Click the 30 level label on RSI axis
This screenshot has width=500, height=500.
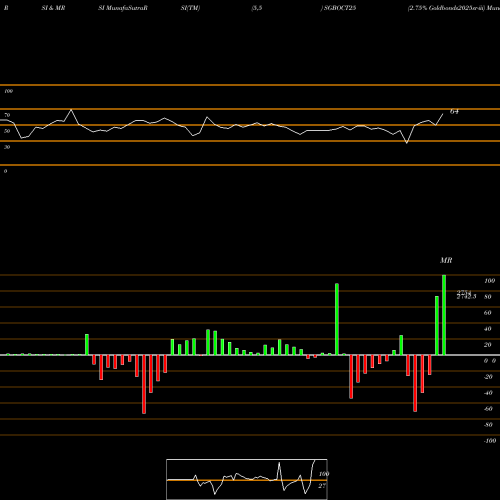[x=7, y=147]
